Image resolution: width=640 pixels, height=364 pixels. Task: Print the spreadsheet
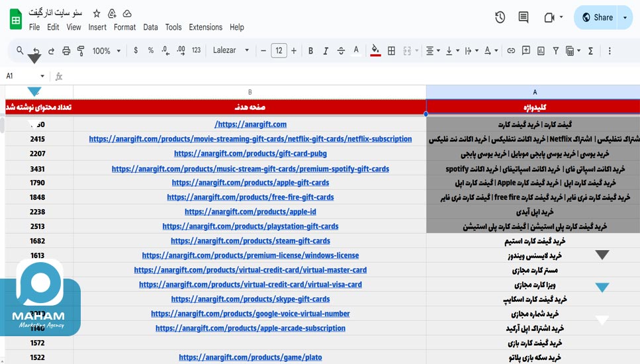(66, 50)
